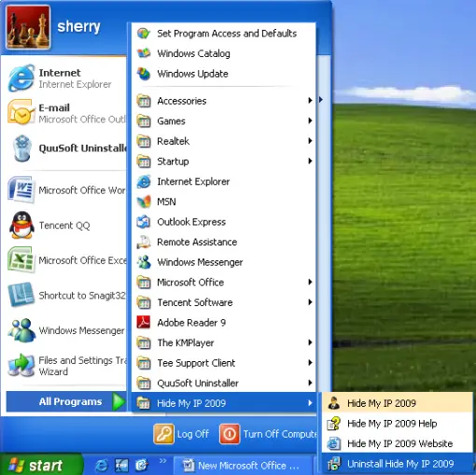Click Outlook Express icon
The height and width of the screenshot is (475, 476).
[144, 222]
